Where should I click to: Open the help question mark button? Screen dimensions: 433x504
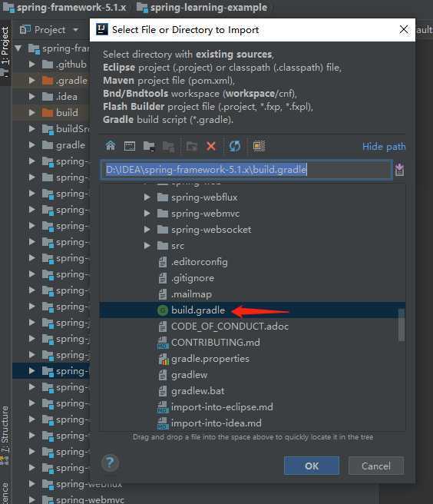click(x=110, y=463)
